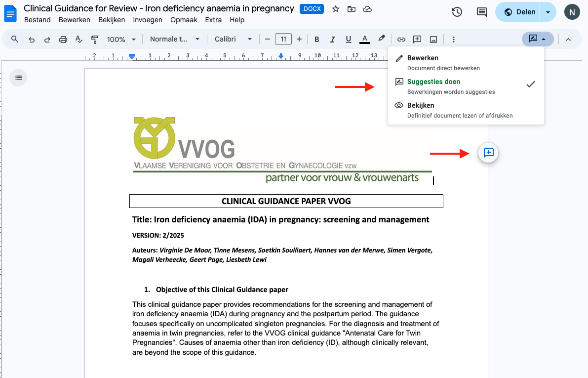Viewport: 588px width, 378px height.
Task: Expand the share options arrow
Action: pos(548,12)
